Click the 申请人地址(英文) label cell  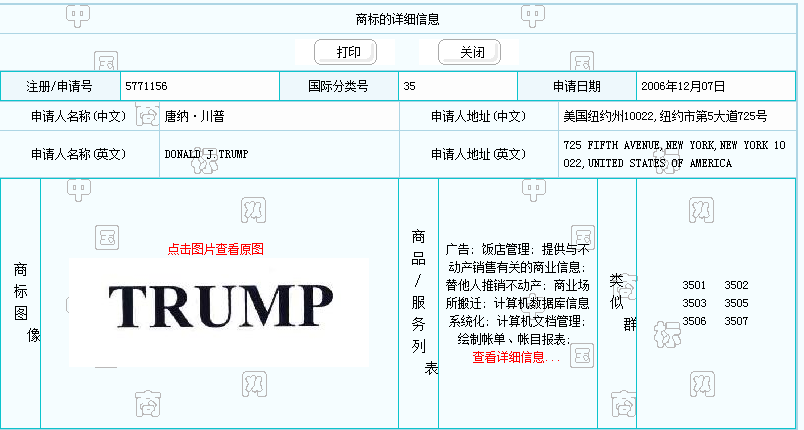click(478, 155)
